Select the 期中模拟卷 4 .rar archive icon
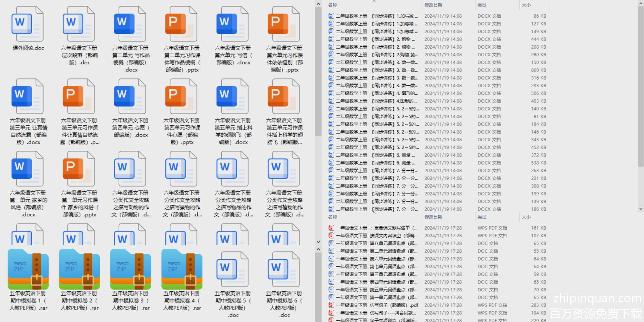The height and width of the screenshot is (322, 644). click(182, 269)
